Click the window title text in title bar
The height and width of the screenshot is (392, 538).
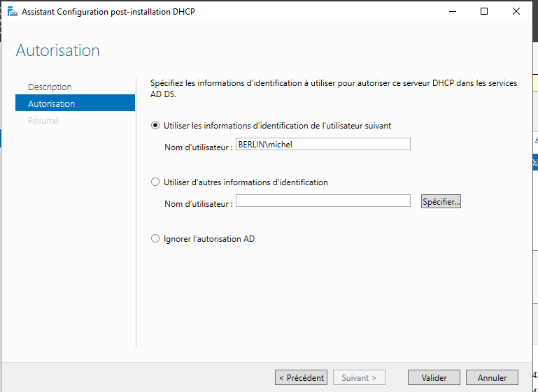(x=108, y=12)
